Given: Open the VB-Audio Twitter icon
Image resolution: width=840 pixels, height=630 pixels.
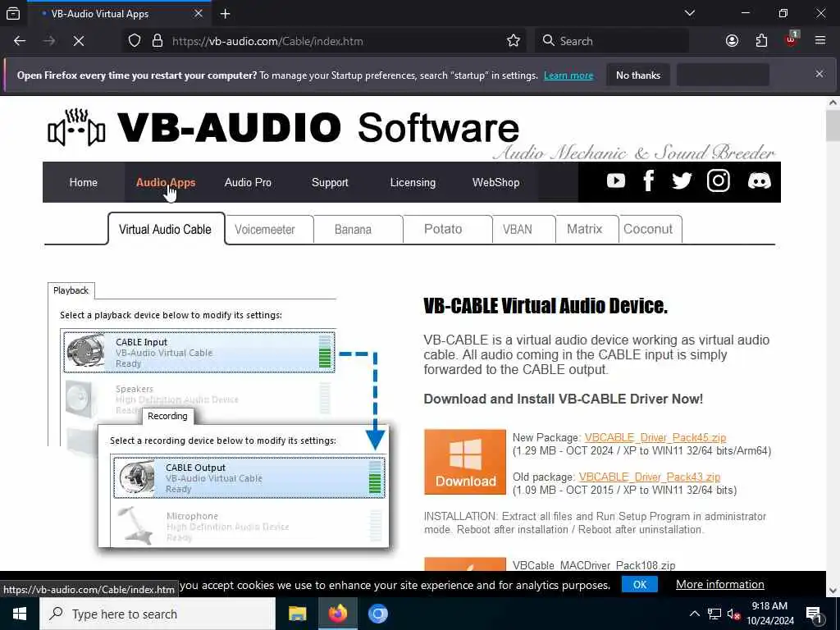Looking at the screenshot, I should [x=682, y=181].
